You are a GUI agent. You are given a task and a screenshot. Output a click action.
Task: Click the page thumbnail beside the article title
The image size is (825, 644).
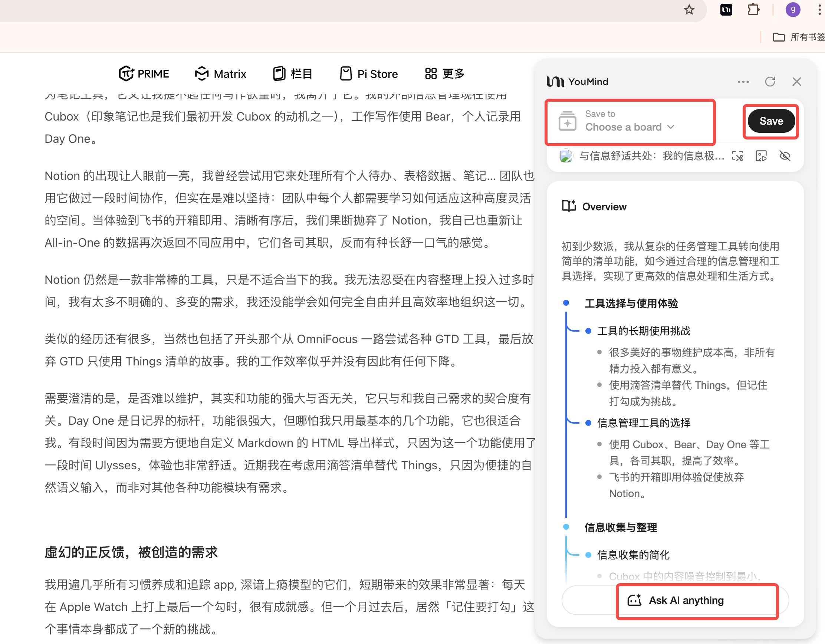566,155
